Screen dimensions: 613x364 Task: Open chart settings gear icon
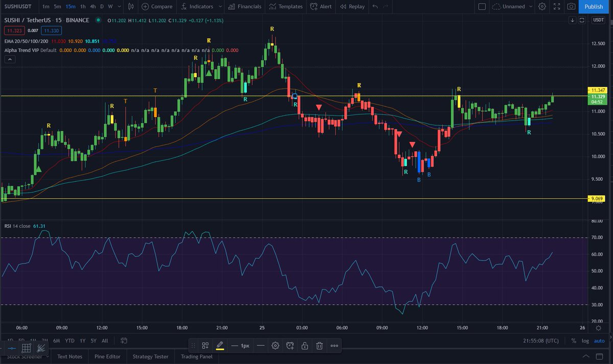(542, 7)
